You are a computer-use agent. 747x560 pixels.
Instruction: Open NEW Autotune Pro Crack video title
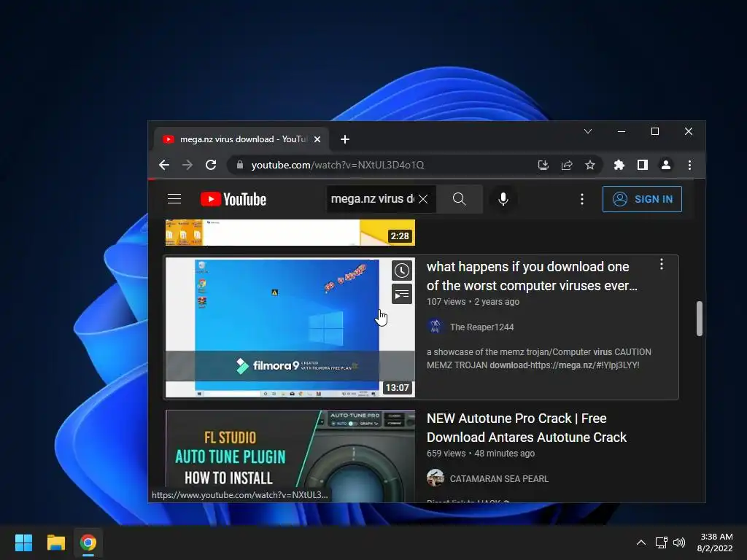527,427
